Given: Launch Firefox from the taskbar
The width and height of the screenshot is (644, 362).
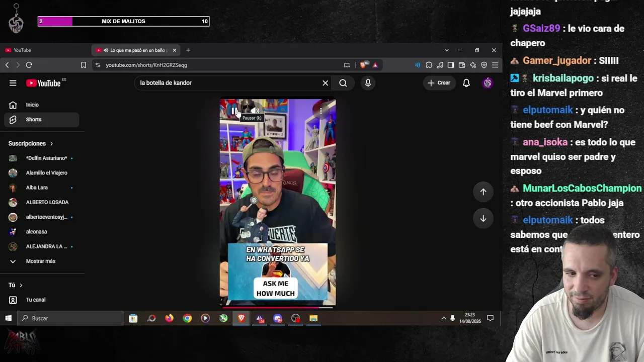Looking at the screenshot, I should click(169, 318).
